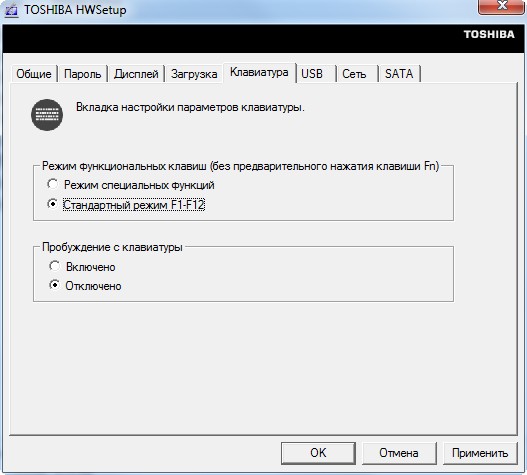Switch to the Общие tab
The image size is (527, 475).
(34, 74)
